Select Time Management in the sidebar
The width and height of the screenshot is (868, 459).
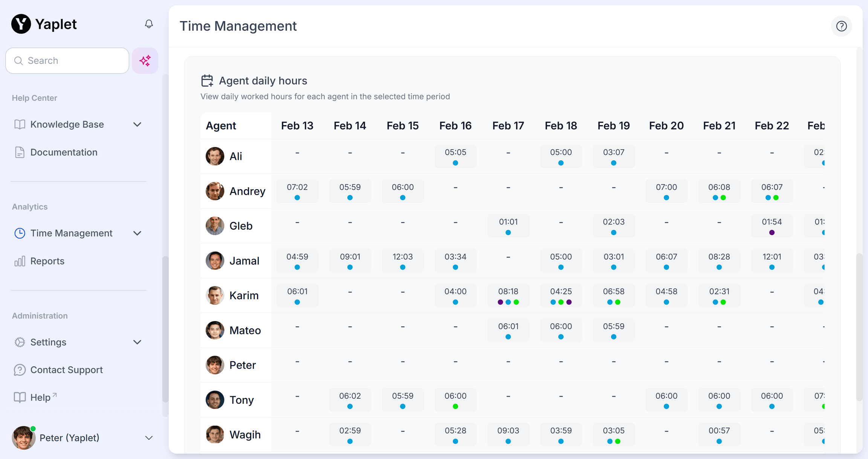coord(71,233)
